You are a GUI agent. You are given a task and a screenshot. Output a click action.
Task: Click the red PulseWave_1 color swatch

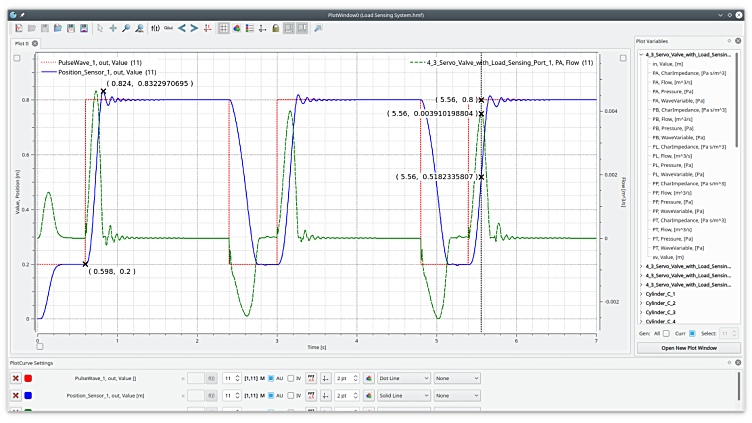[29, 378]
